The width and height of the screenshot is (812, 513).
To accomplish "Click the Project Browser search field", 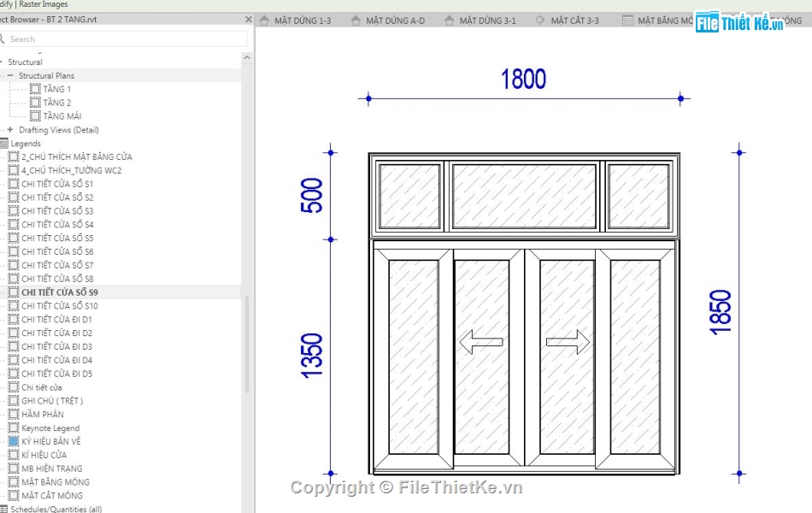I will (x=124, y=38).
